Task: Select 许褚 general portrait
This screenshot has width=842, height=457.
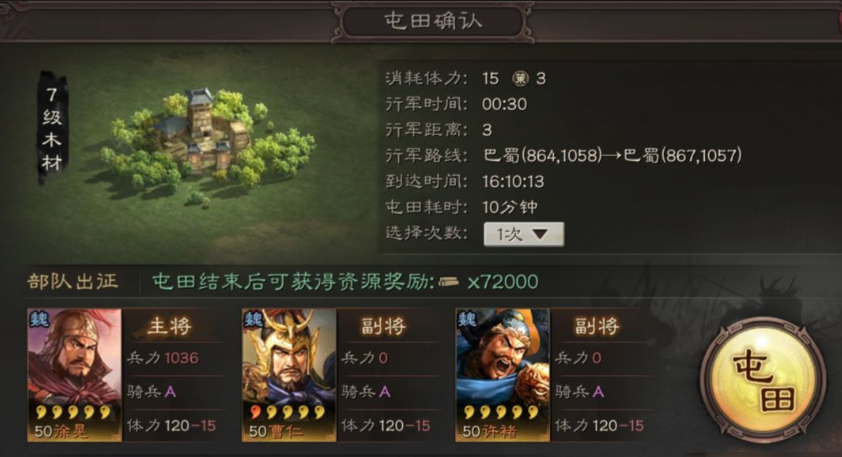Action: tap(503, 375)
